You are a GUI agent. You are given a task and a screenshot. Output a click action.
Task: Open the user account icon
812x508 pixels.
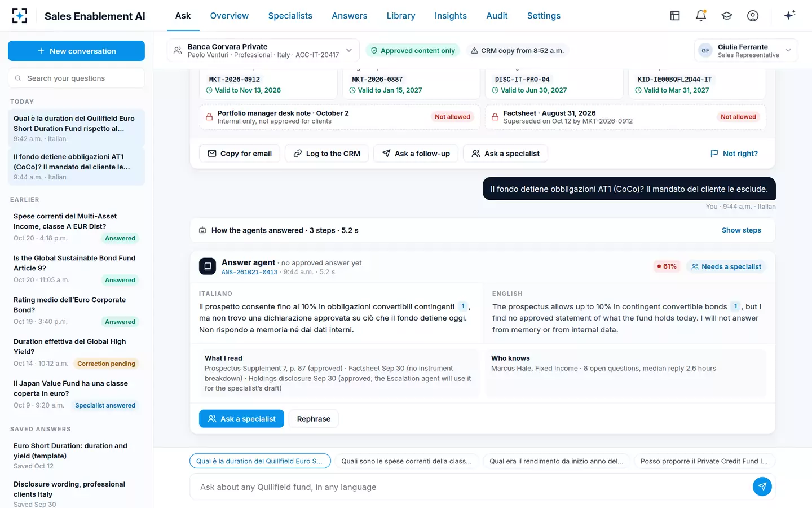click(753, 16)
